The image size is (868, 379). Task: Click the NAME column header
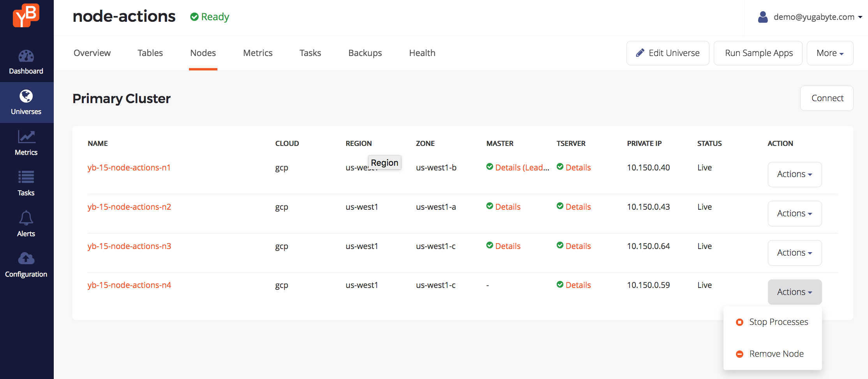click(98, 144)
